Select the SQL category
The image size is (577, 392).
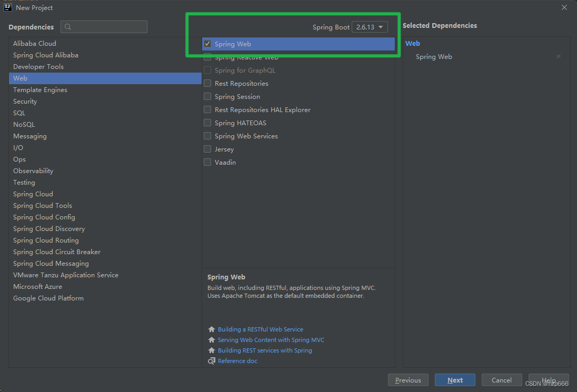(105, 113)
